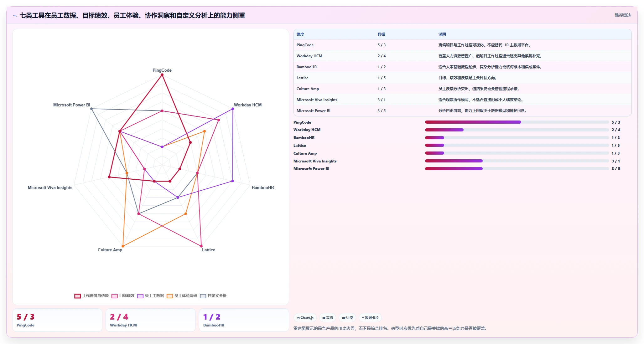The image size is (644, 344).
Task: Click the pink data point at the Lattice vertex
Action: [x=201, y=246]
